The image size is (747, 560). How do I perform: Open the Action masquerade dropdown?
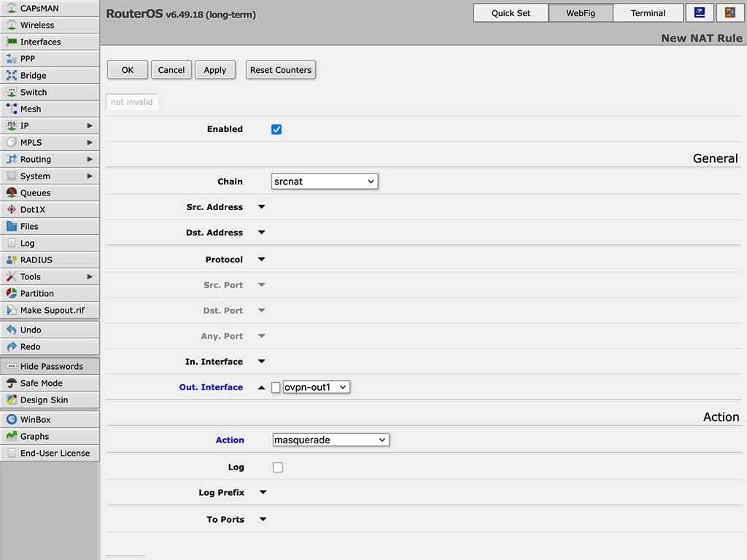330,440
